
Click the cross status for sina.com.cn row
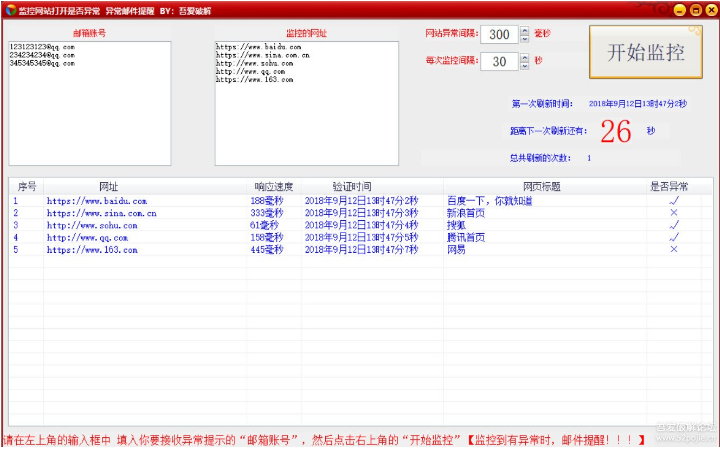click(x=673, y=213)
